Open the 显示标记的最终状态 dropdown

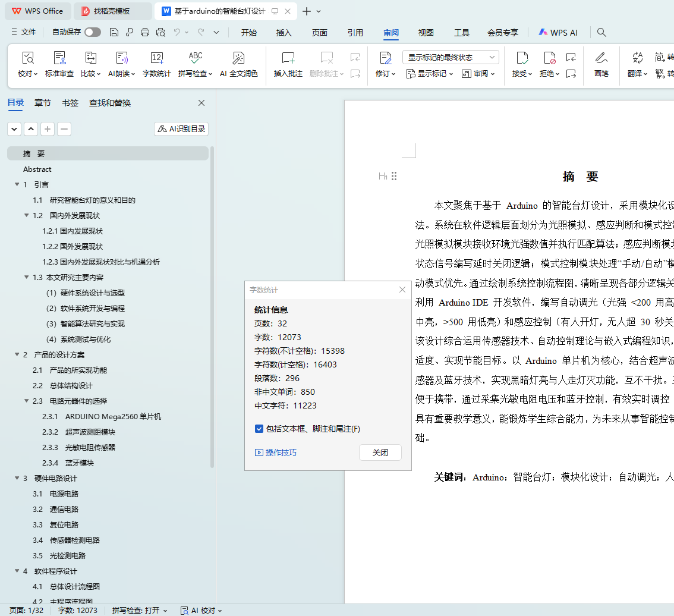[x=451, y=57]
